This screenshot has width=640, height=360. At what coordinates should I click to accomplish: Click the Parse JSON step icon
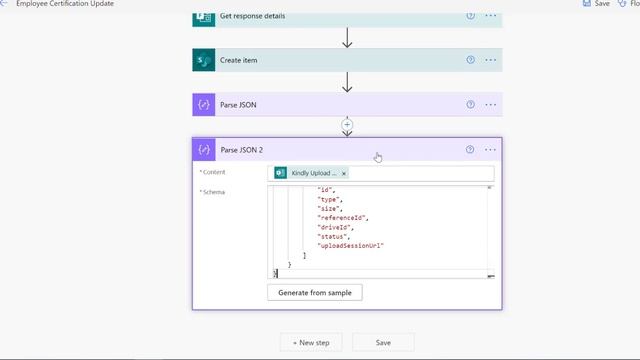pos(204,105)
